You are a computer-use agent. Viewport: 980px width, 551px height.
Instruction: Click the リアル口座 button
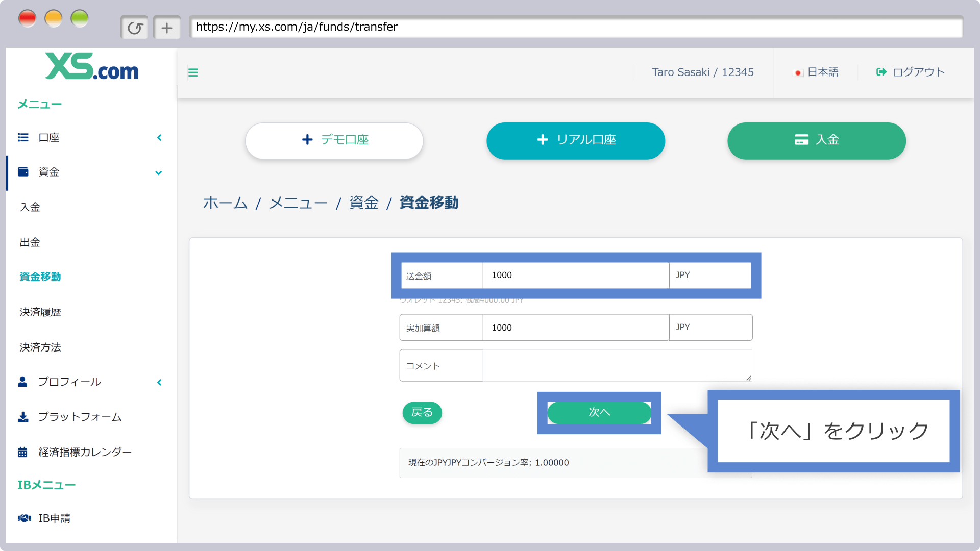coord(576,140)
